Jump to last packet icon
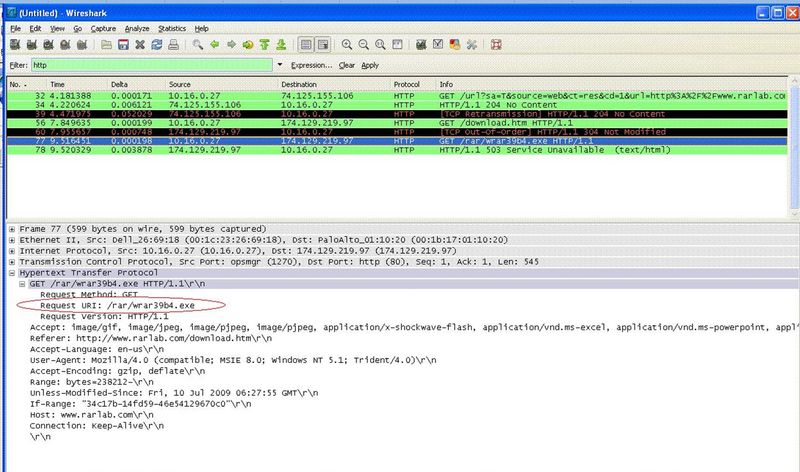The width and height of the screenshot is (800, 472). tap(281, 45)
